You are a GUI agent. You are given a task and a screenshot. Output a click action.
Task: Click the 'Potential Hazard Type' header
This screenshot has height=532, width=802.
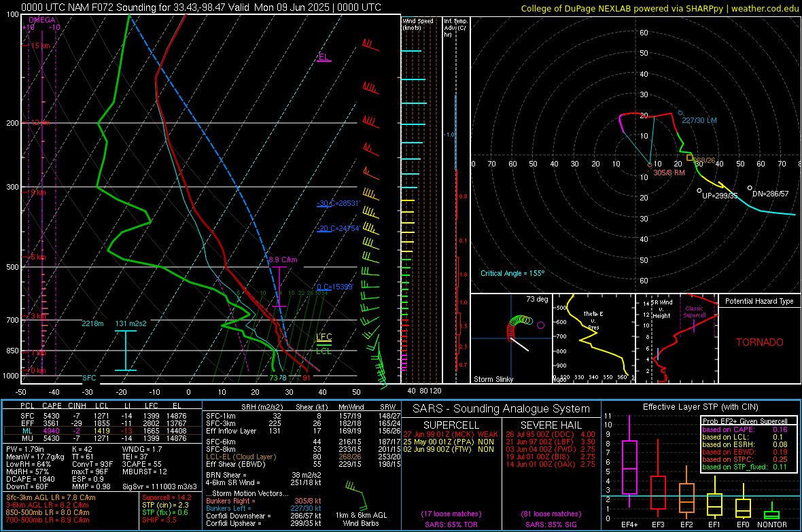(x=759, y=301)
